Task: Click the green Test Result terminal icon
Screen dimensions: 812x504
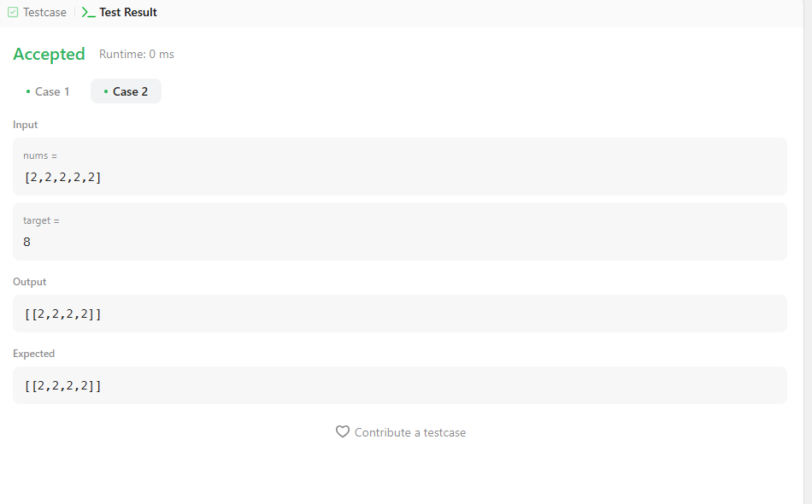Action: pos(89,13)
